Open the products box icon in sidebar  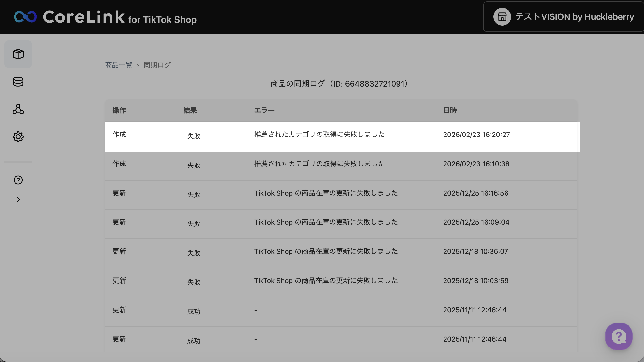[x=18, y=54]
